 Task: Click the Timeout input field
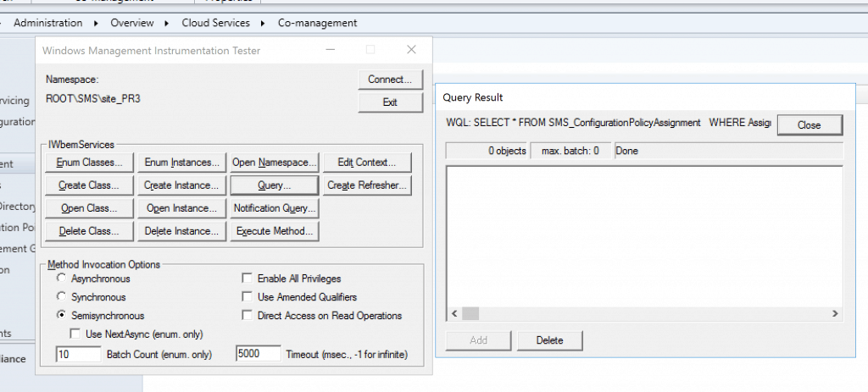(x=258, y=354)
